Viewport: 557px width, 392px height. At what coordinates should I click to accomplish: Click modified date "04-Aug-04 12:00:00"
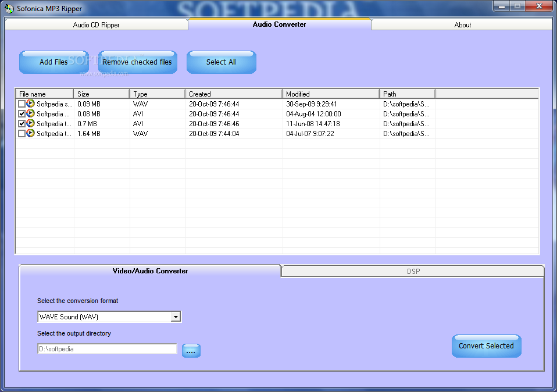(x=313, y=114)
